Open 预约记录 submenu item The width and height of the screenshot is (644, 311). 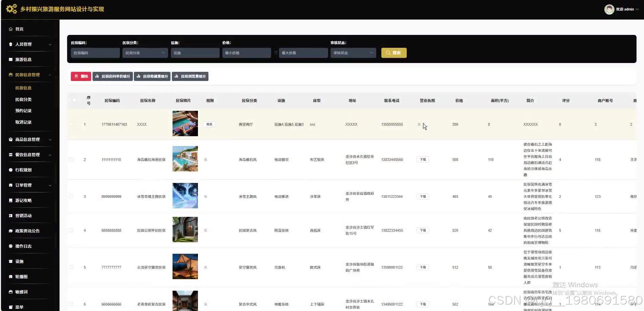tap(23, 111)
